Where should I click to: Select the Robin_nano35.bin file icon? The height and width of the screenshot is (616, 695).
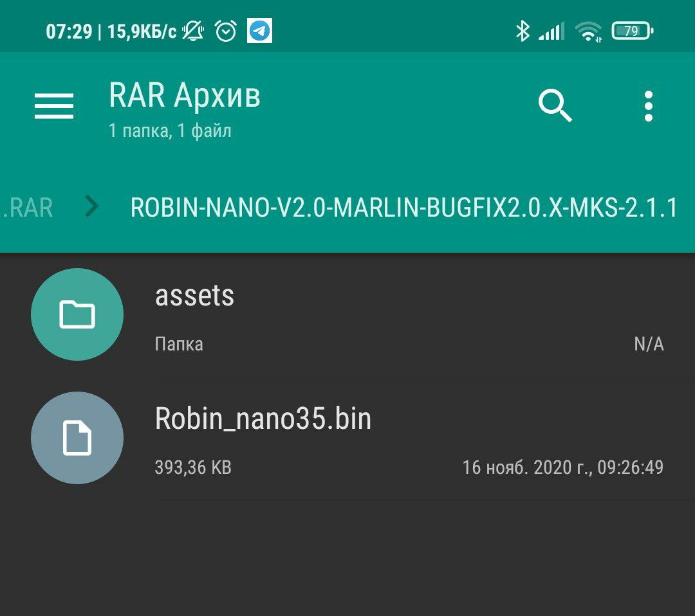tap(77, 437)
